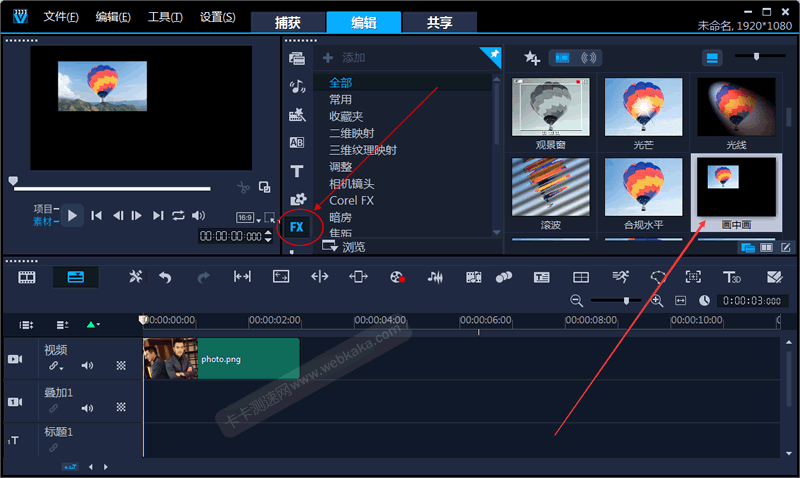Switch the timeline to storyboard view

pyautogui.click(x=27, y=277)
